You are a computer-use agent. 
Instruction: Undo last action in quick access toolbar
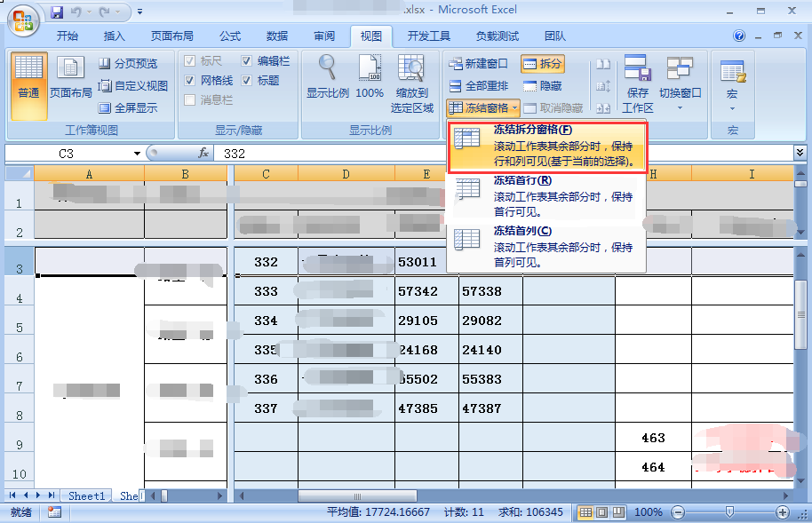(x=76, y=11)
